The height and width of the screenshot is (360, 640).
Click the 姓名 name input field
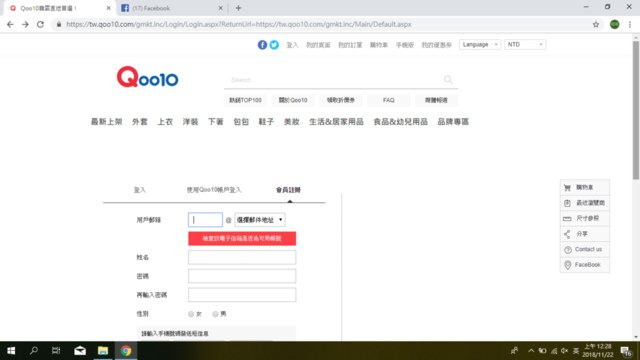point(242,258)
